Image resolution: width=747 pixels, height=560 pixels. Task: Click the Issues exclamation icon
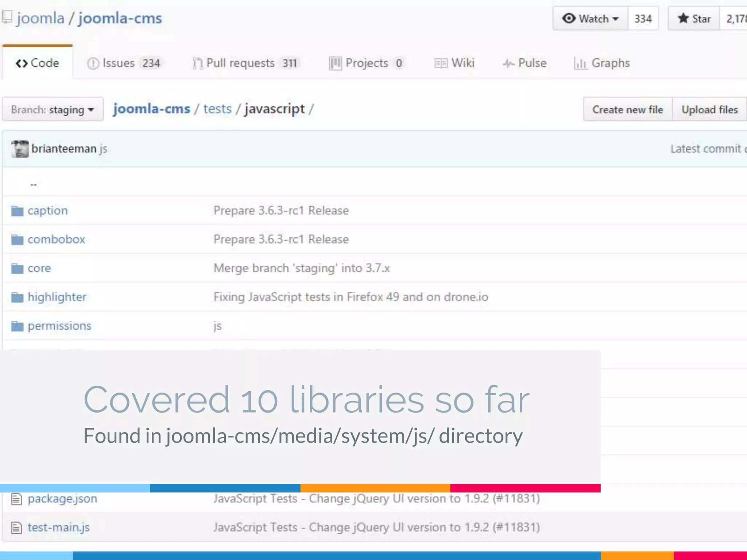point(93,63)
